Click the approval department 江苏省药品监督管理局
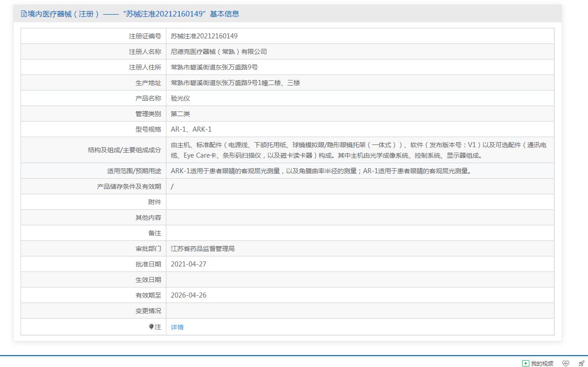 (203, 249)
